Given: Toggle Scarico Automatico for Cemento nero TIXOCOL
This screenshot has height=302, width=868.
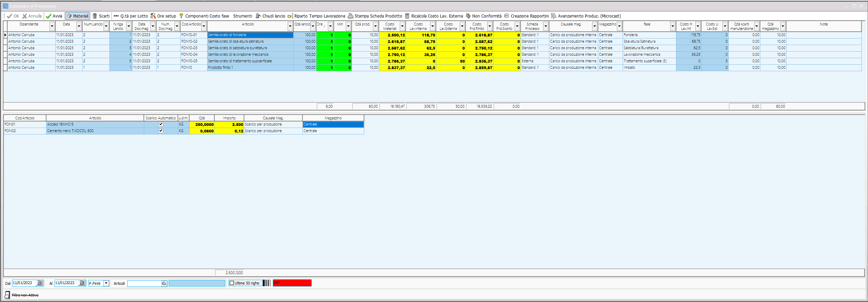Looking at the screenshot, I should tap(161, 131).
